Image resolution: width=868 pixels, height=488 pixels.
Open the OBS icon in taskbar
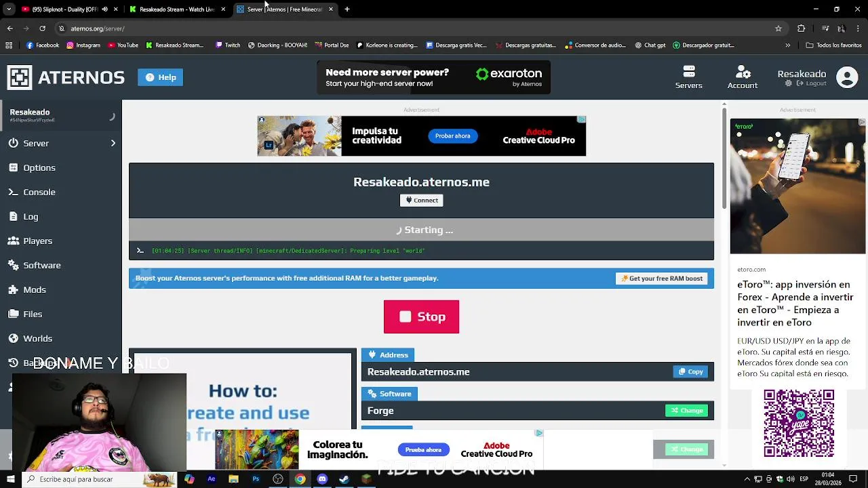[278, 479]
